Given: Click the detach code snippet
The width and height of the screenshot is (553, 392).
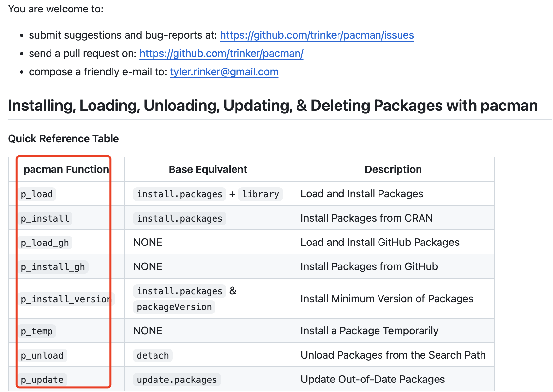Looking at the screenshot, I should tap(153, 355).
